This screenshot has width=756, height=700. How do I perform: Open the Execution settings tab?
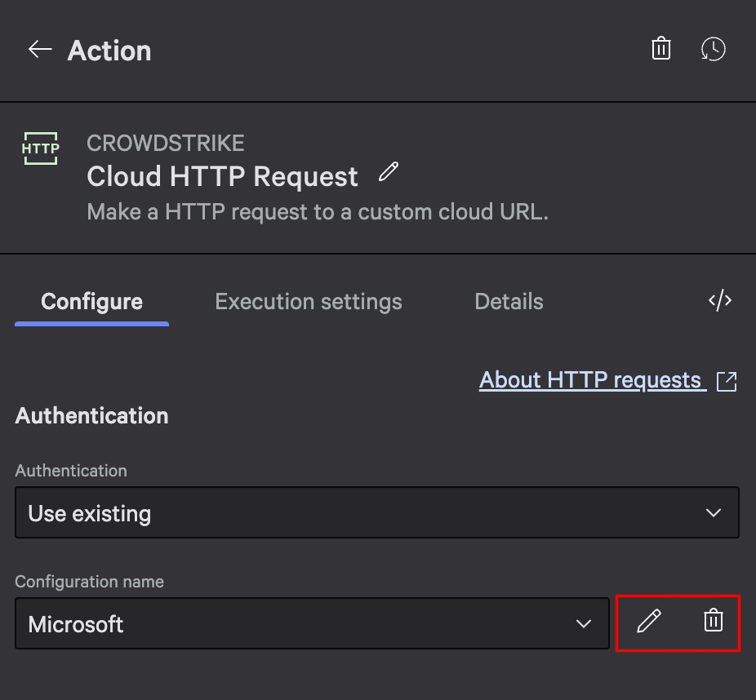point(308,302)
